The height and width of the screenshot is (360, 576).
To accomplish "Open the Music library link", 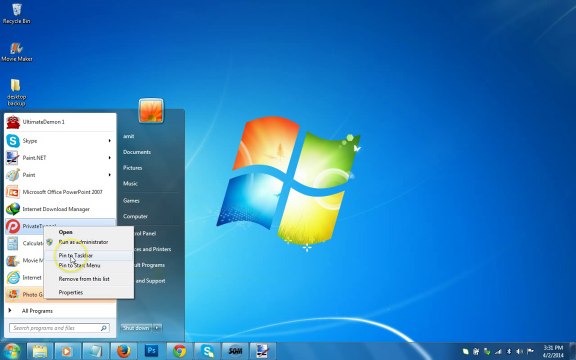I will click(130, 183).
